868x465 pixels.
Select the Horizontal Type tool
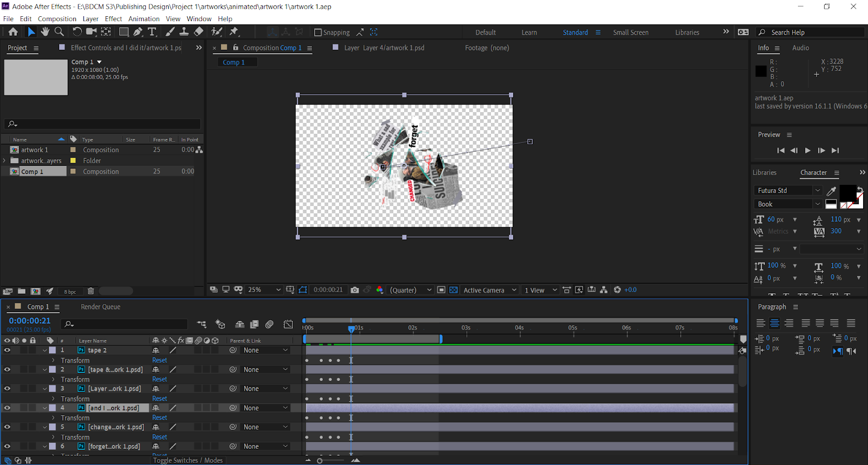152,32
